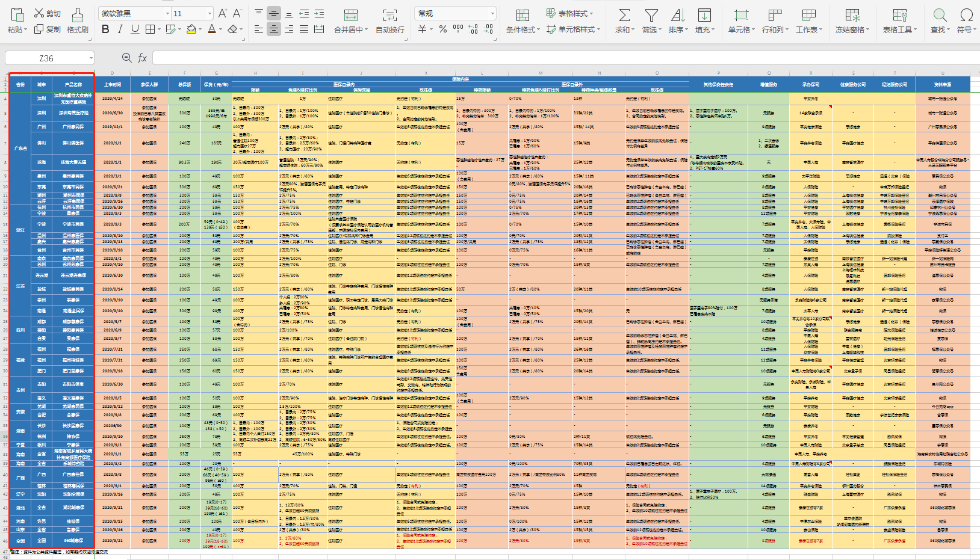Image resolution: width=980 pixels, height=560 pixels.
Task: Click the Cut (剪切) scissors icon
Action: pos(39,13)
